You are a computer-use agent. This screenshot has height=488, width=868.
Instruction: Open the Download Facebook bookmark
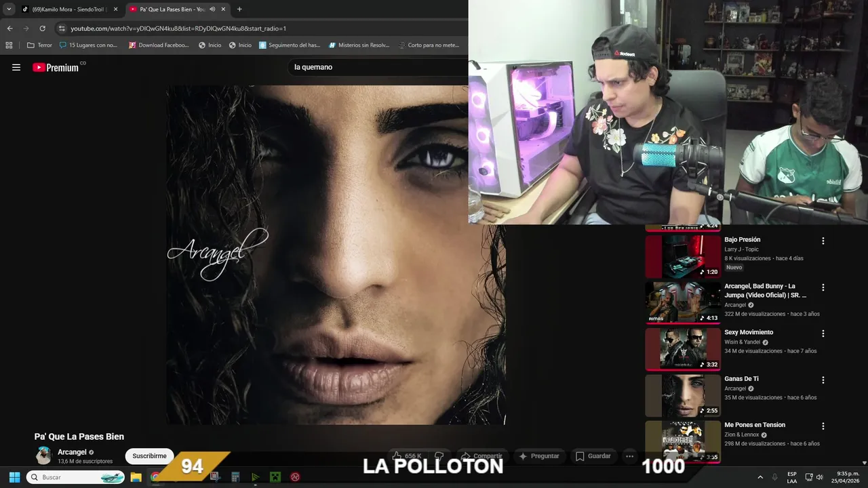pos(159,45)
